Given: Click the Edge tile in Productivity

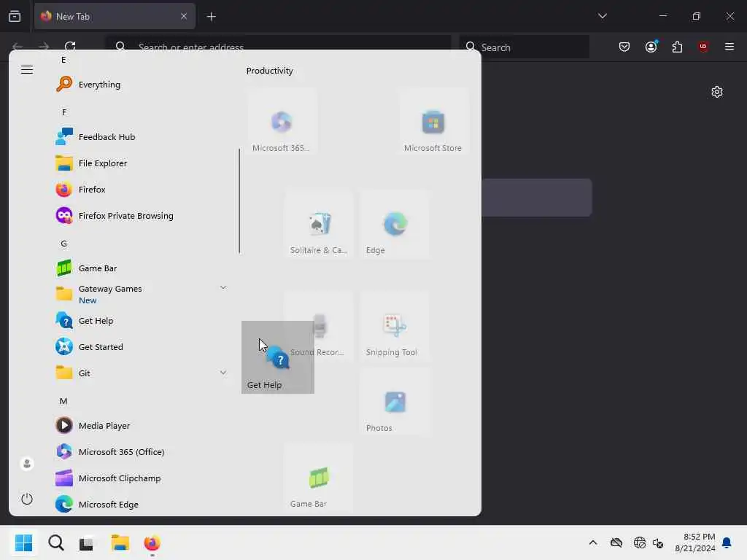Looking at the screenshot, I should (395, 224).
